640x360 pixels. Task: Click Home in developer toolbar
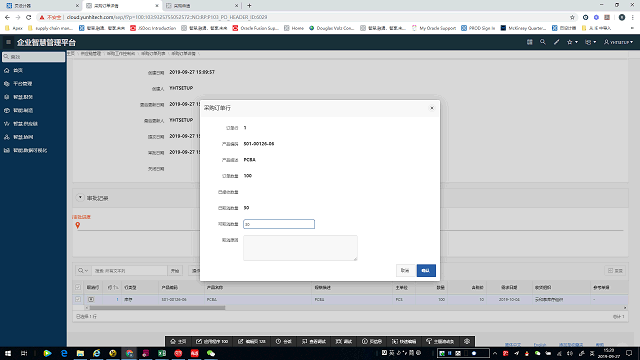click(x=178, y=341)
